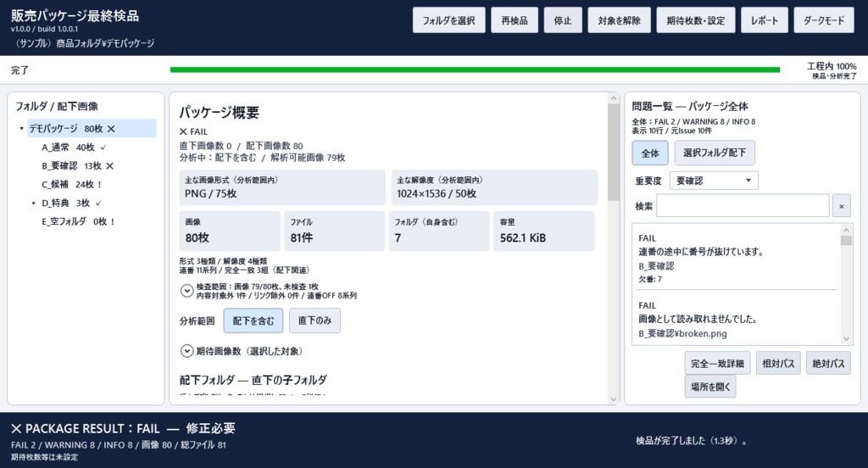Switch issue list to 選択フォルダ配下 tab

tap(714, 153)
